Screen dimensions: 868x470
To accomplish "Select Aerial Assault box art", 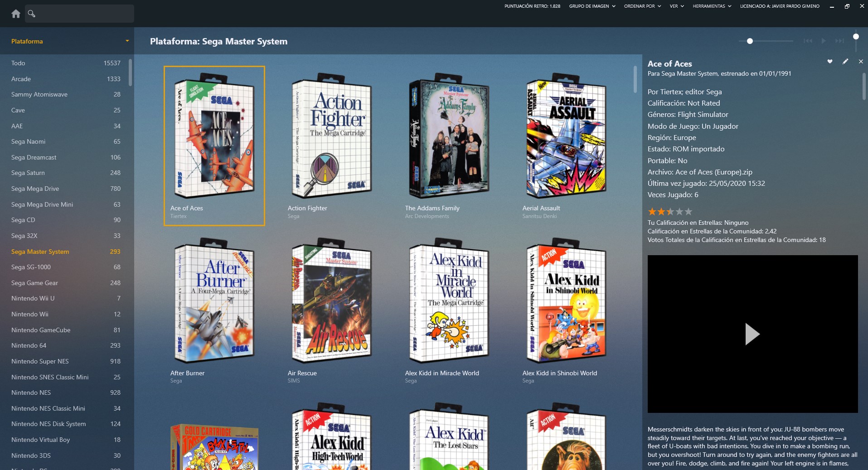I will pos(567,136).
